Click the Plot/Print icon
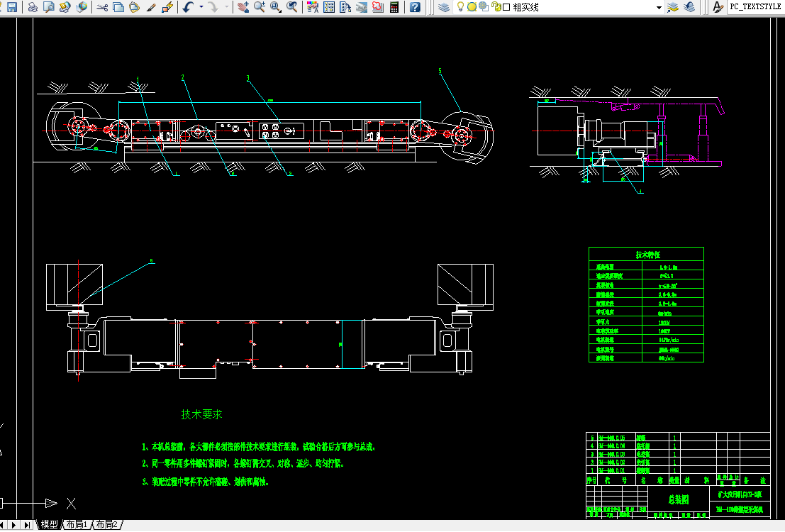The height and width of the screenshot is (532, 785). click(x=33, y=7)
